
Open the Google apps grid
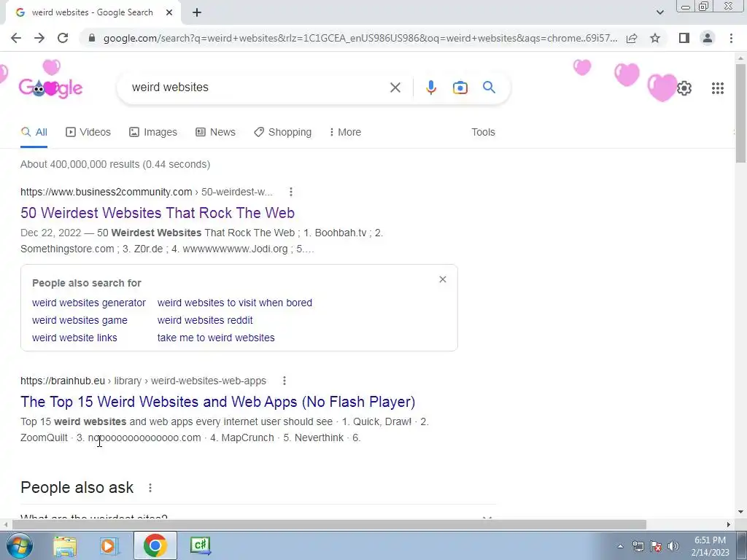(718, 88)
